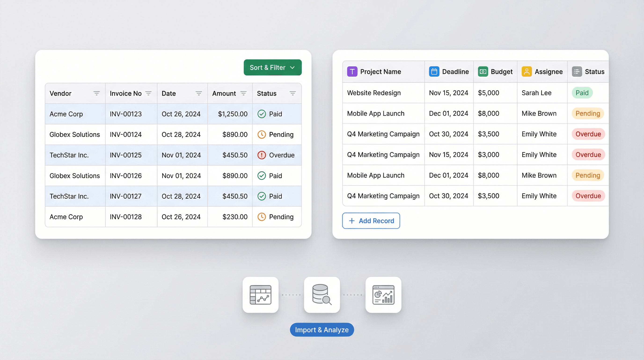The height and width of the screenshot is (360, 644).
Task: Open the Vendor column filter
Action: (x=96, y=93)
